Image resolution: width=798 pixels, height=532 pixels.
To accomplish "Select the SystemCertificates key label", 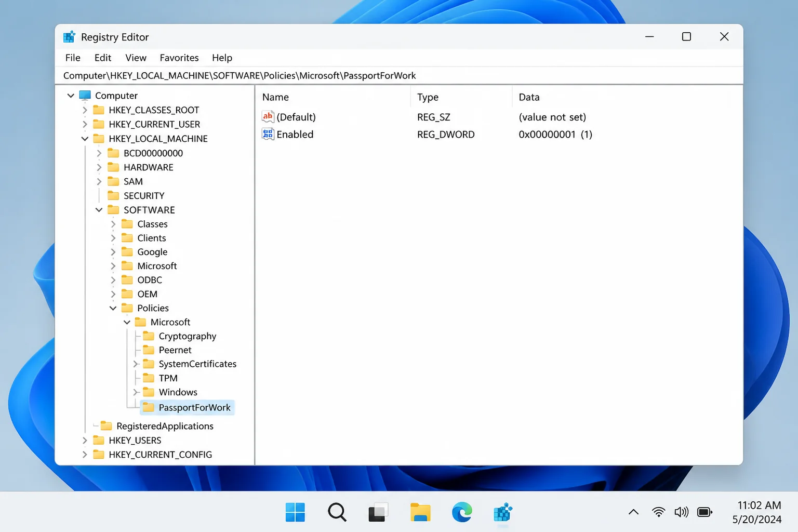I will coord(197,364).
